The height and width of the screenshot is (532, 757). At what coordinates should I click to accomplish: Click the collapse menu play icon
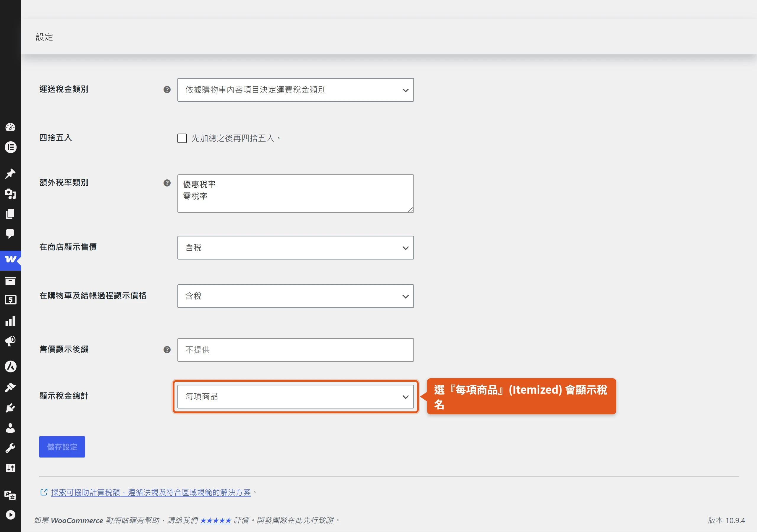(x=10, y=515)
